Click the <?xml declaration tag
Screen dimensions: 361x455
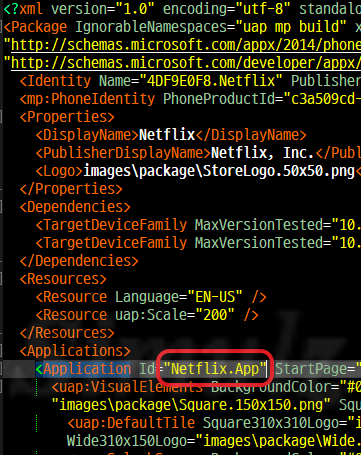coord(23,9)
